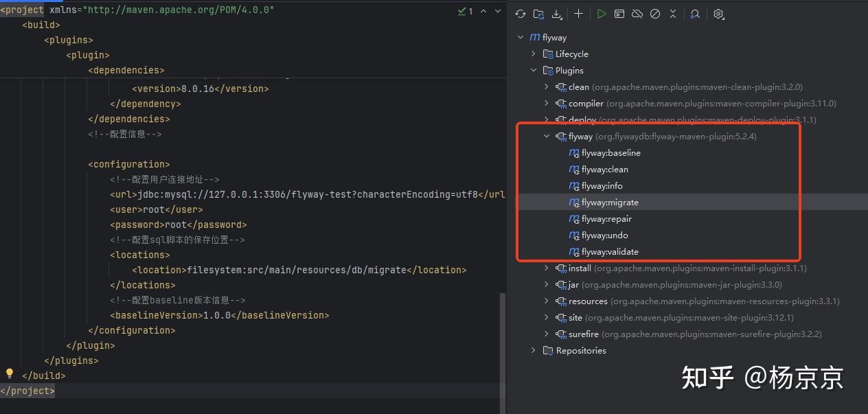Open Maven settings gear icon
Image resolution: width=868 pixels, height=414 pixels.
pos(718,14)
